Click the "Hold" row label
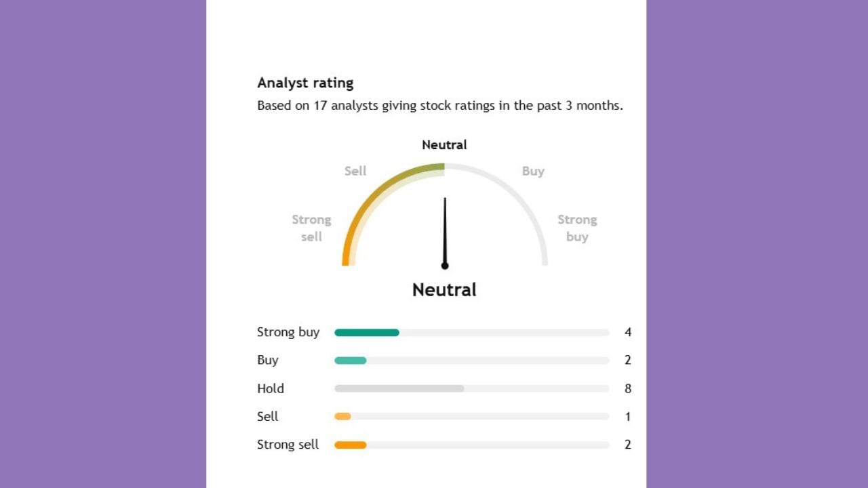This screenshot has height=488, width=868. (270, 389)
